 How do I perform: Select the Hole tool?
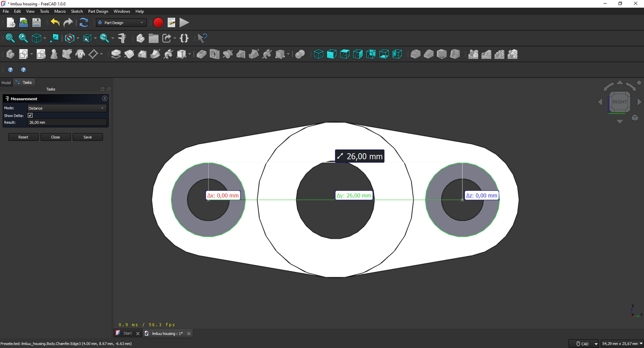(214, 54)
